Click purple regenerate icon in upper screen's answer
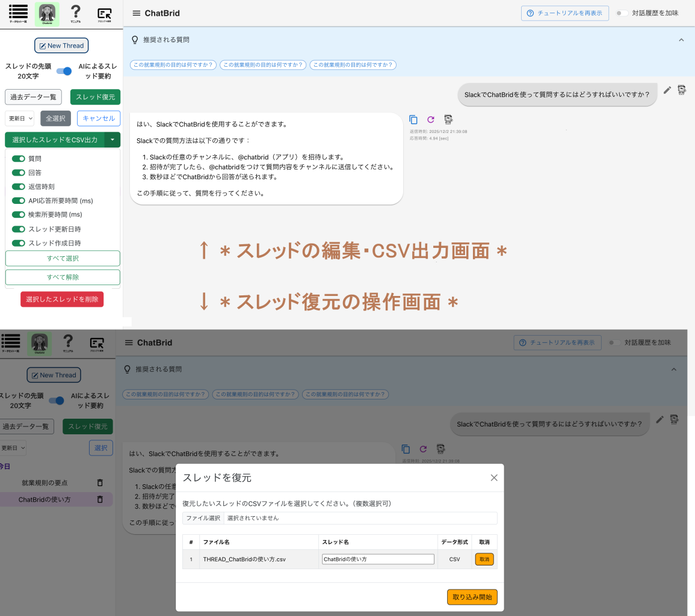The height and width of the screenshot is (616, 695). 430,119
